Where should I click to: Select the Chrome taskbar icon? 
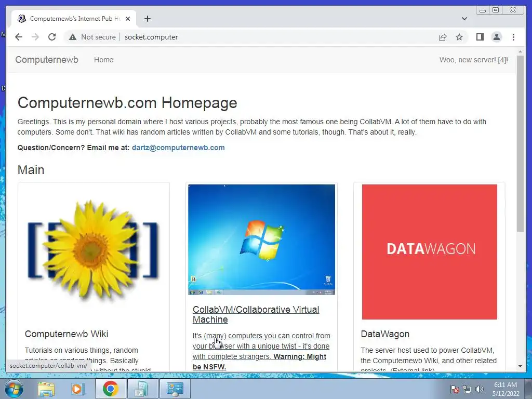[x=110, y=389]
